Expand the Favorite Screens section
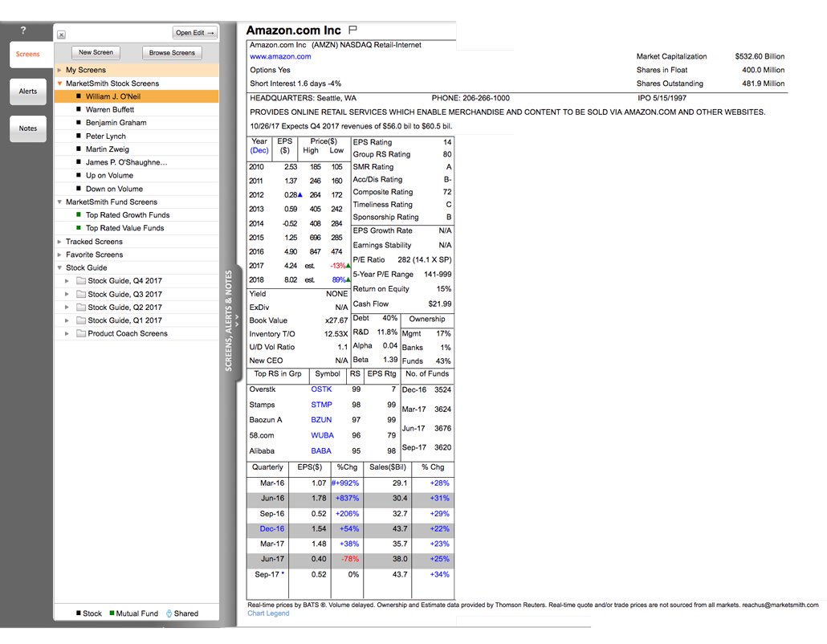 tap(59, 255)
